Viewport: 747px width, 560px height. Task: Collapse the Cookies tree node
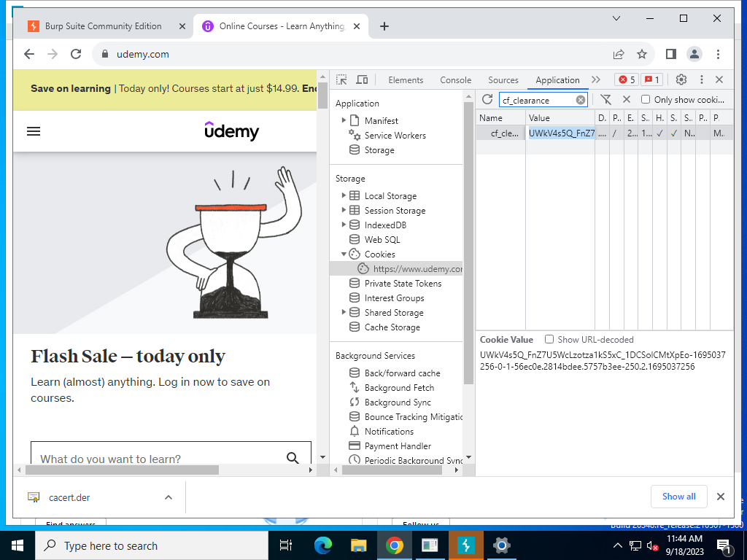pyautogui.click(x=344, y=254)
